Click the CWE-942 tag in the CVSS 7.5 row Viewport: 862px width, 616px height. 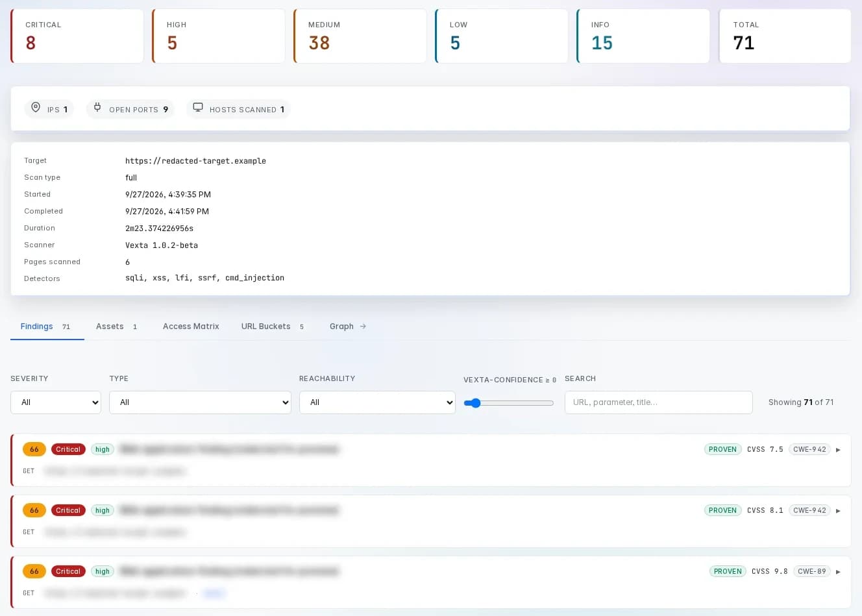809,450
